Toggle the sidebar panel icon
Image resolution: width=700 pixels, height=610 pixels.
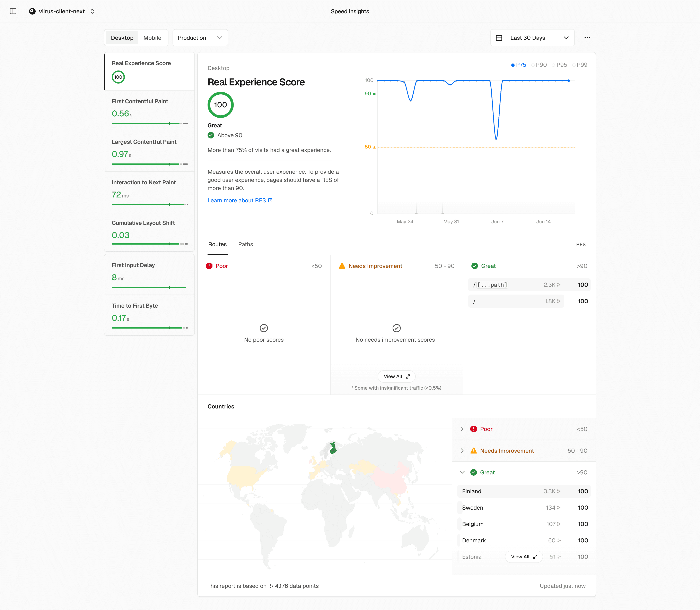click(13, 11)
